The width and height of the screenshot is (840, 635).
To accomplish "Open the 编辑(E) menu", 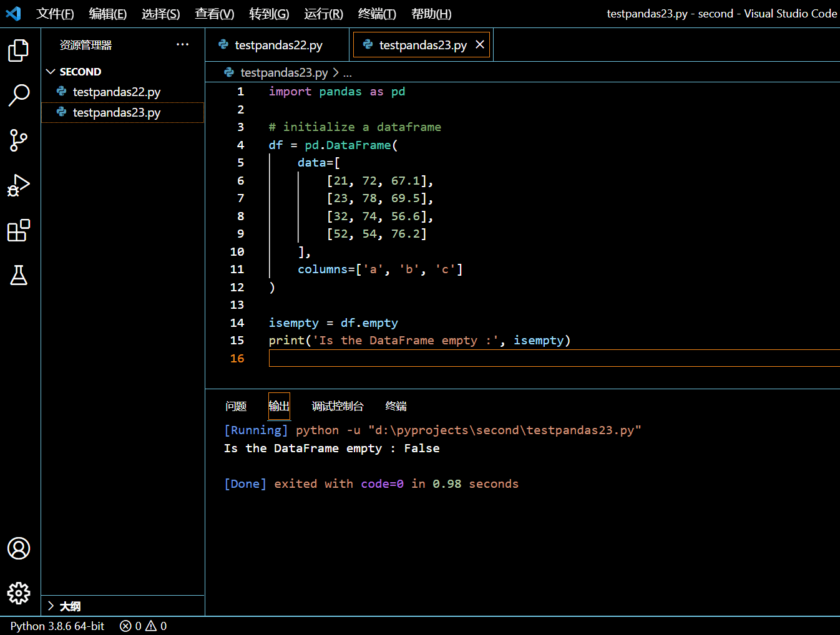I will tap(108, 14).
